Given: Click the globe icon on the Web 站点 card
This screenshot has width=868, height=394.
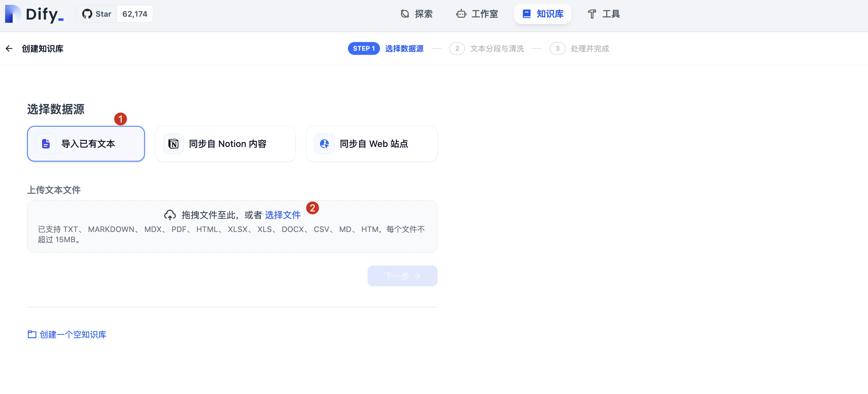Looking at the screenshot, I should coord(324,144).
